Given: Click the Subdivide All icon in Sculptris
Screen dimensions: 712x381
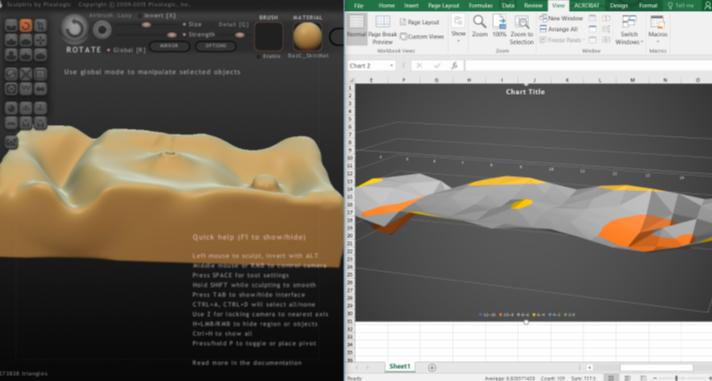Looking at the screenshot, I should pyautogui.click(x=40, y=74).
